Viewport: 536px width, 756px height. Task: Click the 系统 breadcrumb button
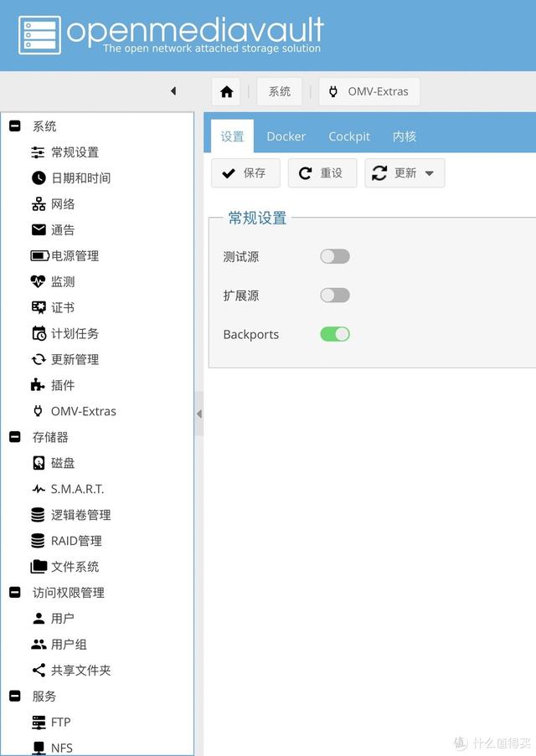point(280,91)
